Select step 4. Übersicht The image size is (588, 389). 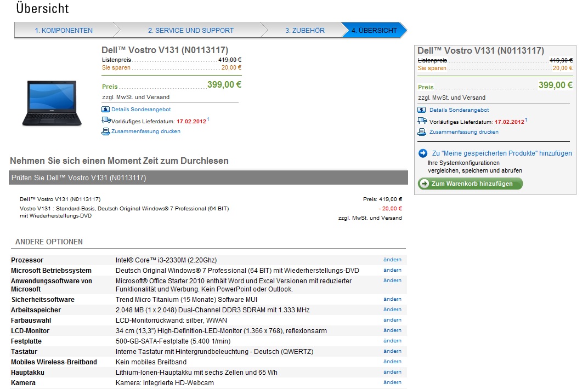(374, 30)
